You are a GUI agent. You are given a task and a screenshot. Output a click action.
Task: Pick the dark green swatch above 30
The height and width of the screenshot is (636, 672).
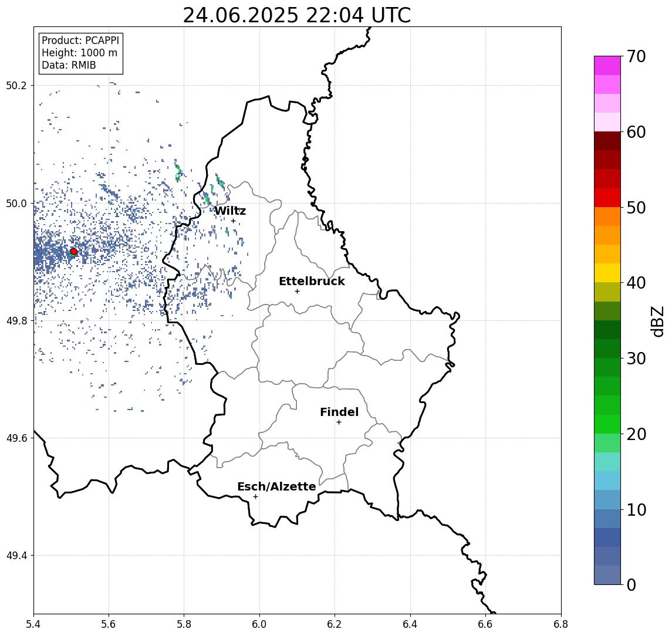pyautogui.click(x=607, y=349)
